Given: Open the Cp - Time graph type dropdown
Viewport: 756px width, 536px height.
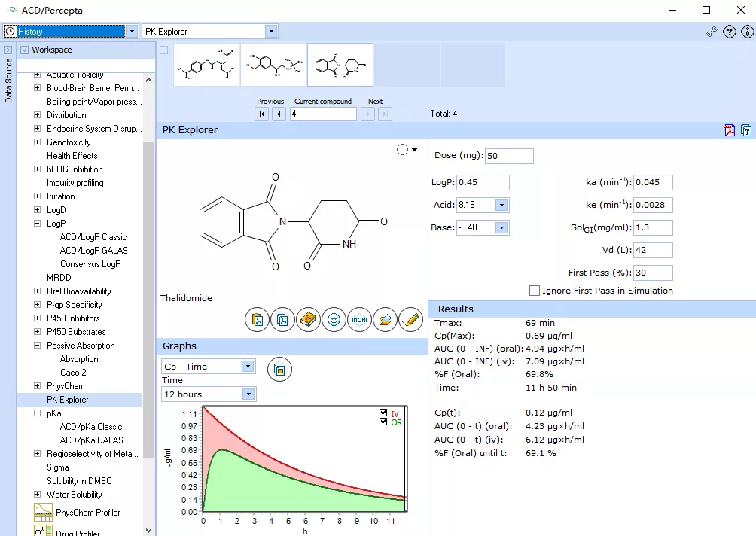Looking at the screenshot, I should coord(248,367).
